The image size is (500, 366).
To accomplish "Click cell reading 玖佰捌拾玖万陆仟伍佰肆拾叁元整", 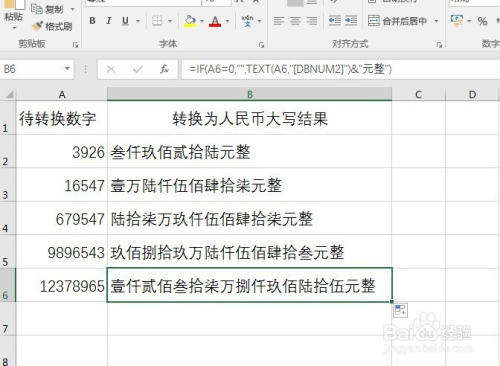I will click(250, 252).
